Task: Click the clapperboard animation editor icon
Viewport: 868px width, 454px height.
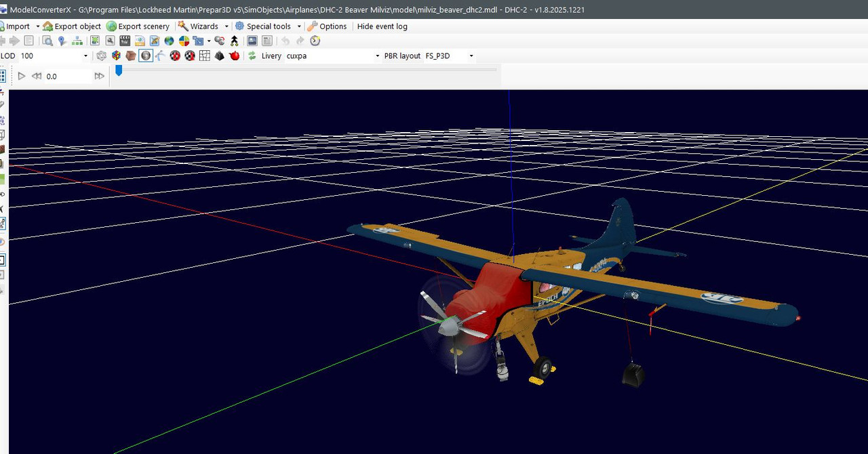Action: [x=125, y=41]
